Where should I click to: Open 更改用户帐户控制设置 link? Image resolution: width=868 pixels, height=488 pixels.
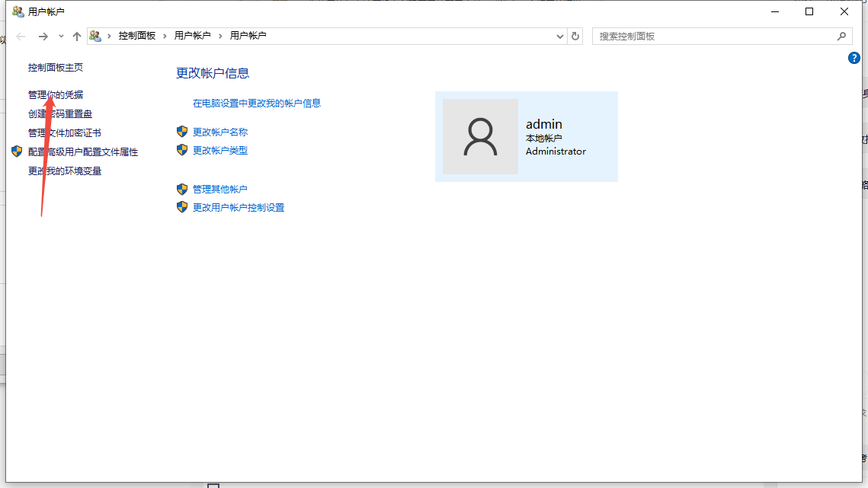[x=238, y=208]
